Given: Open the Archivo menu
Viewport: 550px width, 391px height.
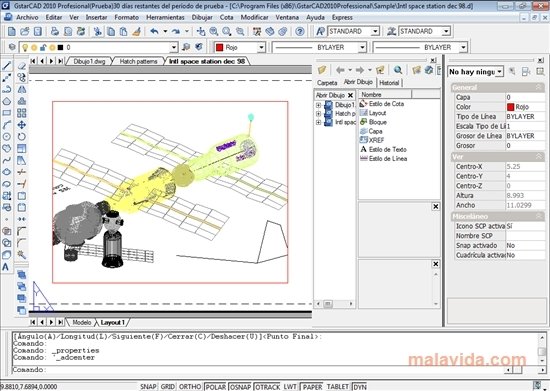Looking at the screenshot, I should (x=27, y=17).
